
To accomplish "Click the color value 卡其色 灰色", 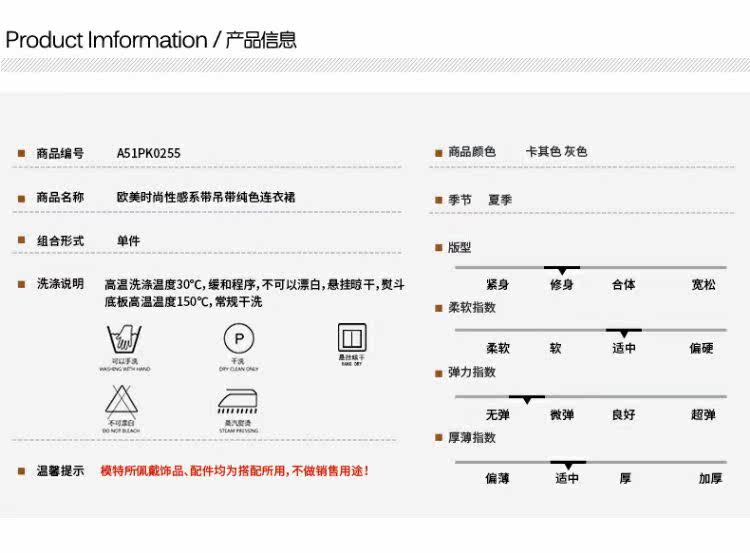I will click(x=556, y=152).
